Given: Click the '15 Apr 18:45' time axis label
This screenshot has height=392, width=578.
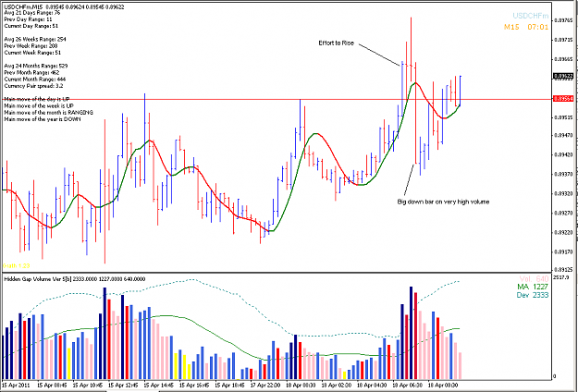Looking at the screenshot, I should point(229,385).
